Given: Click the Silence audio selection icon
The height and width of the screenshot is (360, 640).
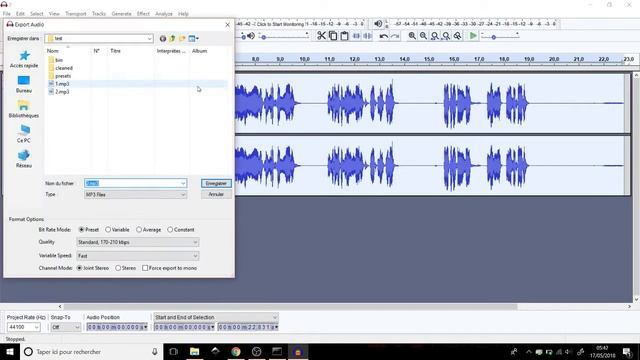Looking at the screenshot, I should (x=368, y=36).
